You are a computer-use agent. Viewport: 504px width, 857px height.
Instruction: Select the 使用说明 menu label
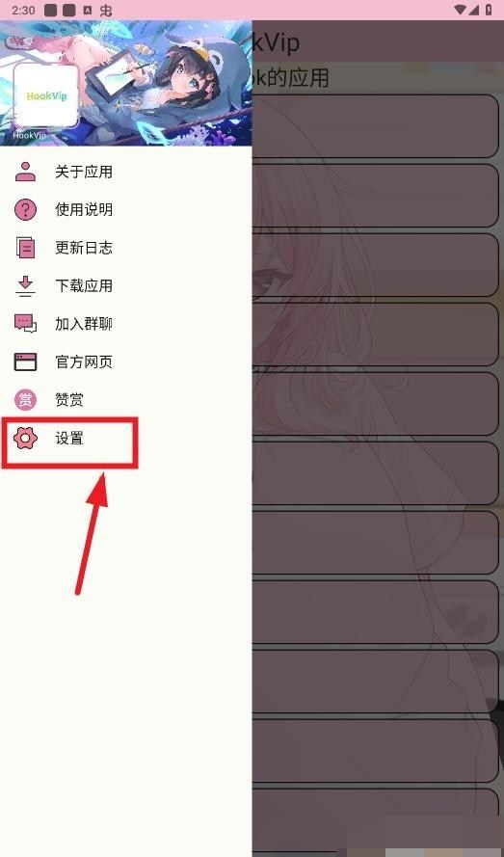click(x=84, y=209)
